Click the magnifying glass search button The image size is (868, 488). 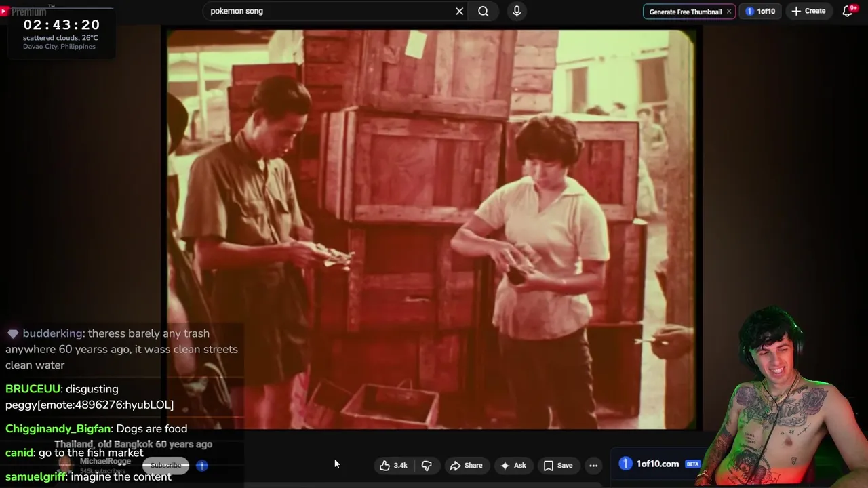tap(483, 11)
